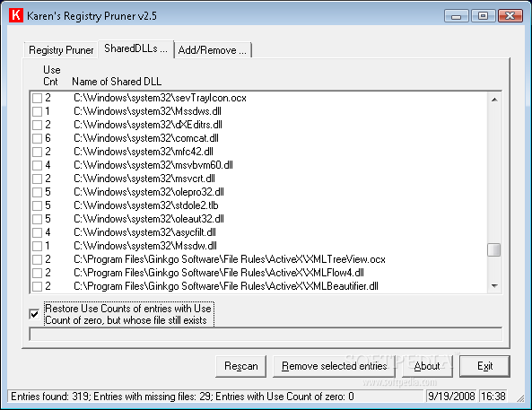Click the scrollbar thumb in DLL list
The height and width of the screenshot is (410, 532).
click(x=494, y=250)
